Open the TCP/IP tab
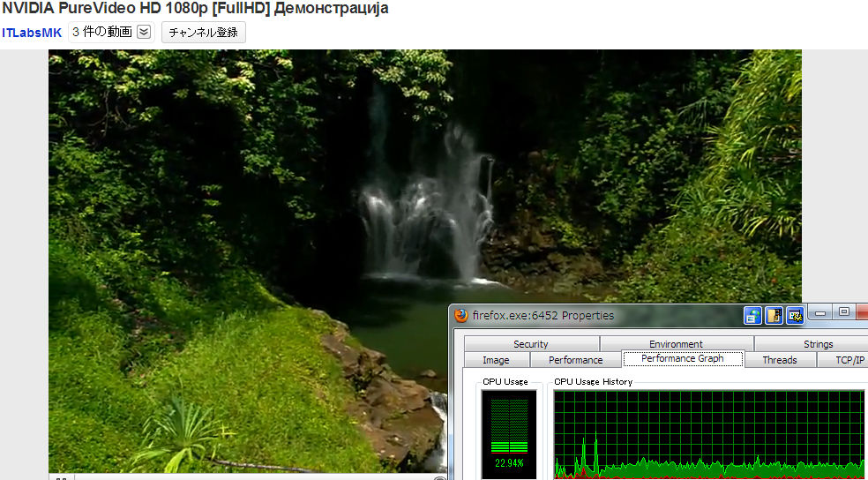Image resolution: width=868 pixels, height=480 pixels. click(x=842, y=360)
